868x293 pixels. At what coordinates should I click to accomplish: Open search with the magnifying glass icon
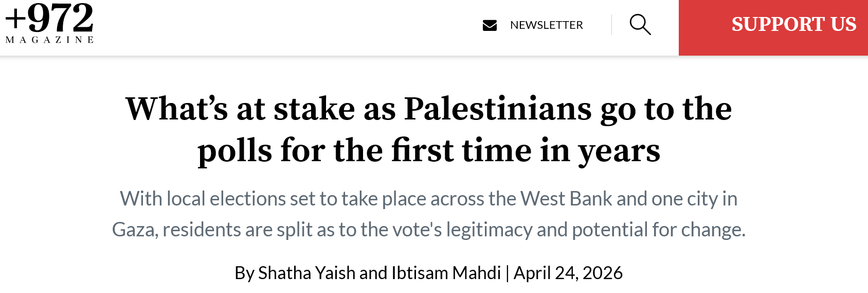click(640, 25)
